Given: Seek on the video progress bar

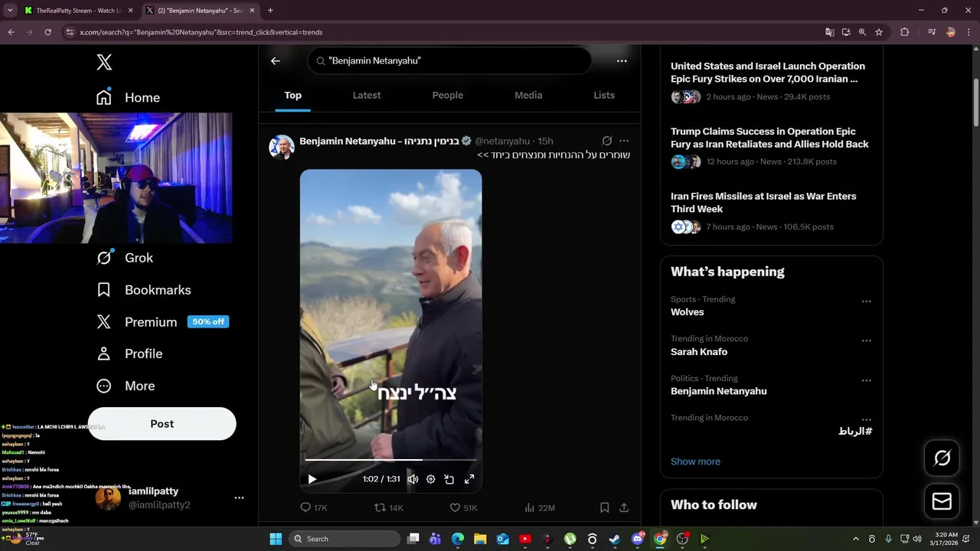Looking at the screenshot, I should 390,460.
